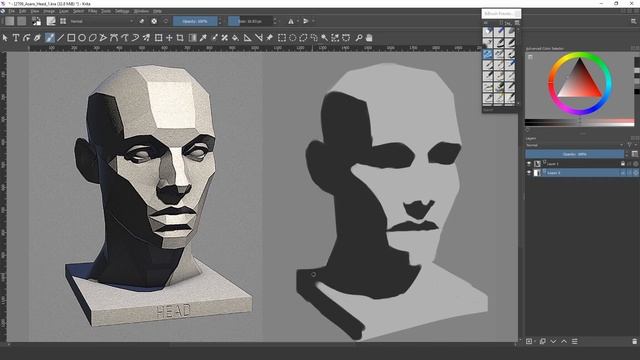640x360 pixels.
Task: Select the Pan hand tool
Action: click(369, 38)
